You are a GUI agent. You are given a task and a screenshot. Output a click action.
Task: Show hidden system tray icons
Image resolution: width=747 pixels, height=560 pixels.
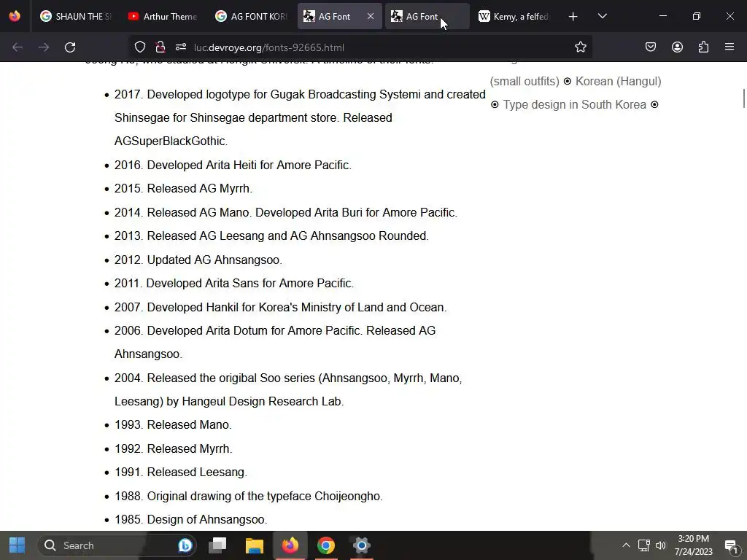[x=626, y=545]
